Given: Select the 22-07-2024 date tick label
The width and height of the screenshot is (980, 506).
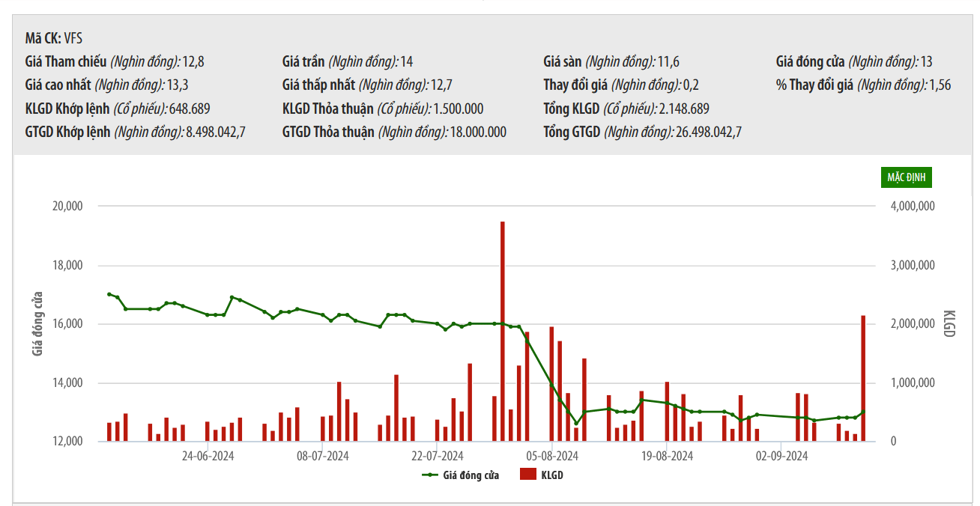Looking at the screenshot, I should [438, 455].
